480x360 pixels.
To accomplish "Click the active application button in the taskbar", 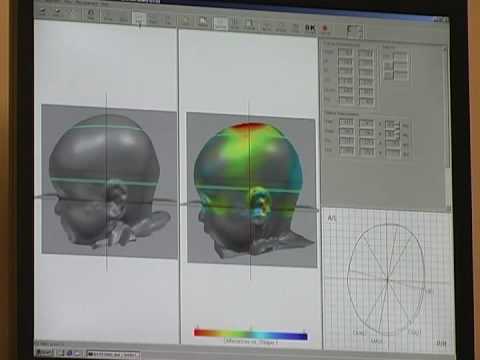I will [x=113, y=355].
